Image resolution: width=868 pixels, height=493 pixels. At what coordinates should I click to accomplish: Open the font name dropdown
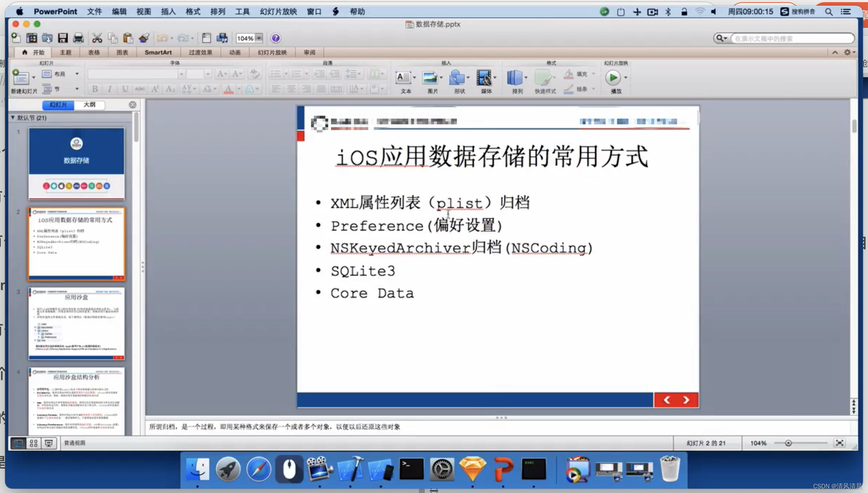click(182, 74)
